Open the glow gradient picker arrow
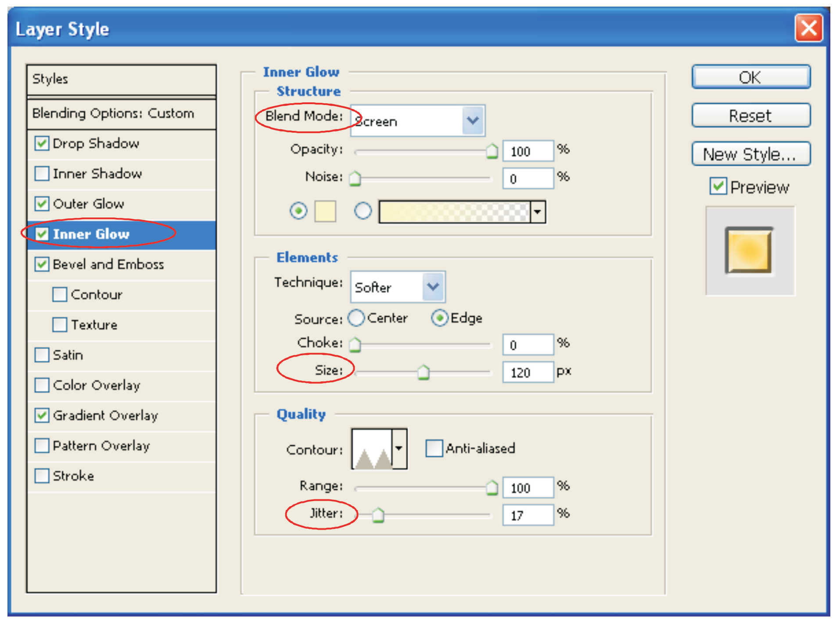This screenshot has width=840, height=625. 538,212
